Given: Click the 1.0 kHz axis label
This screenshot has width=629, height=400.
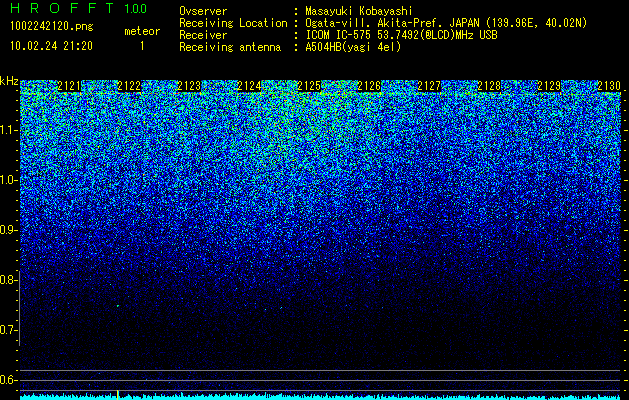Looking at the screenshot, I should coord(9,180).
